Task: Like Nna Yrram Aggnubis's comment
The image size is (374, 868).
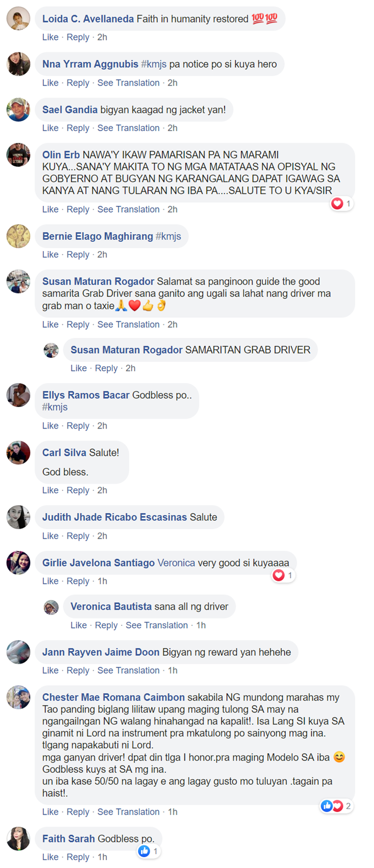Action: (50, 83)
